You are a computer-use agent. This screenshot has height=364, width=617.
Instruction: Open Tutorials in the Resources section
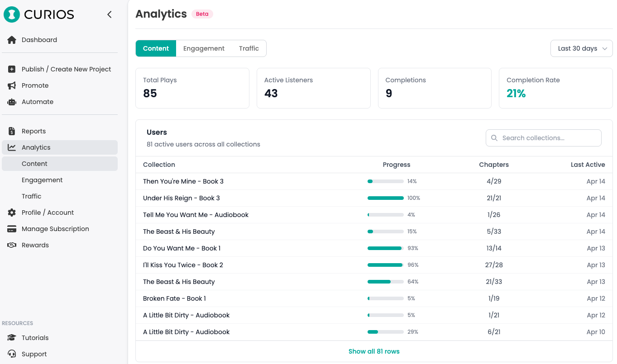[x=35, y=338]
